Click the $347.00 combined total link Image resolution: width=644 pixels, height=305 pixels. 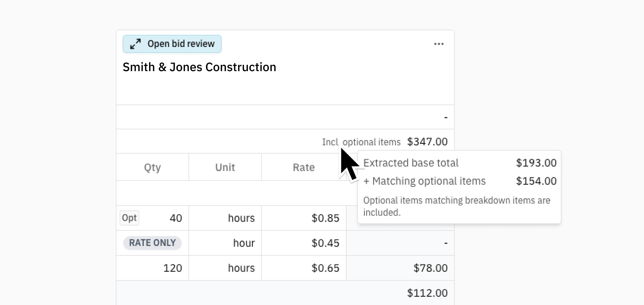point(428,142)
